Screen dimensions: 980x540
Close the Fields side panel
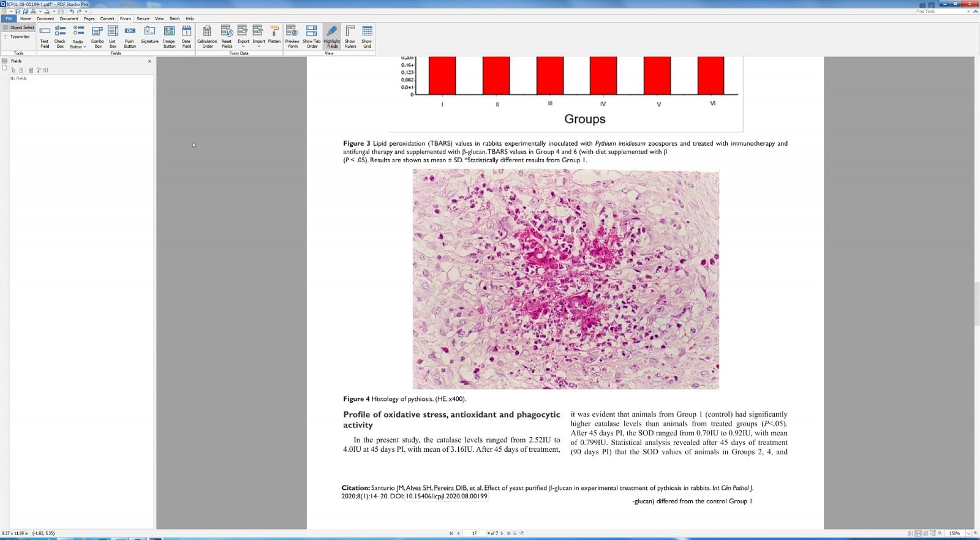click(149, 61)
